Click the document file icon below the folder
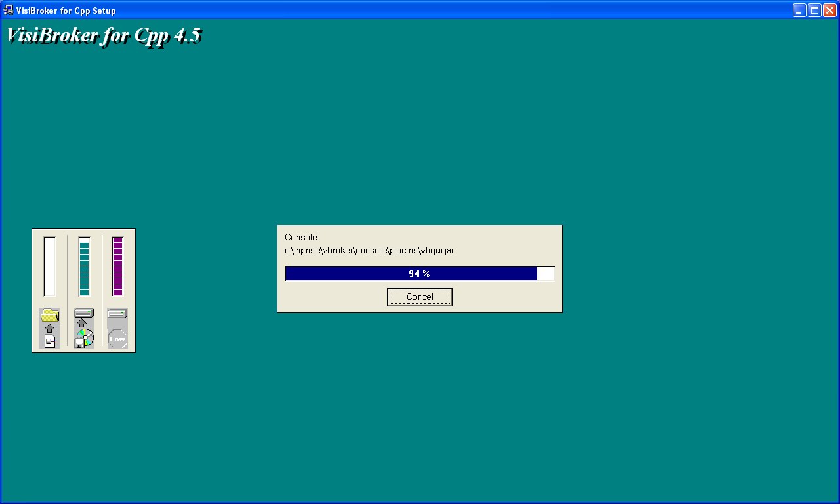840x504 pixels. tap(50, 341)
